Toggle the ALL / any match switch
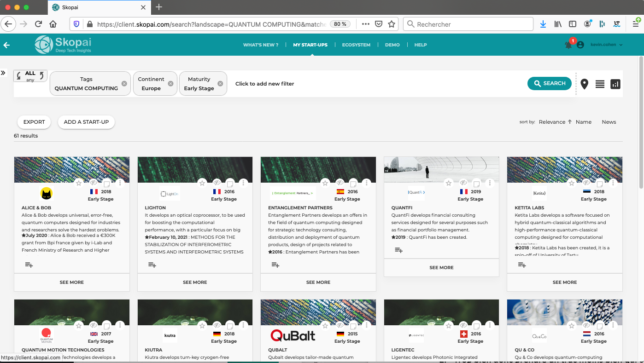 coord(30,76)
